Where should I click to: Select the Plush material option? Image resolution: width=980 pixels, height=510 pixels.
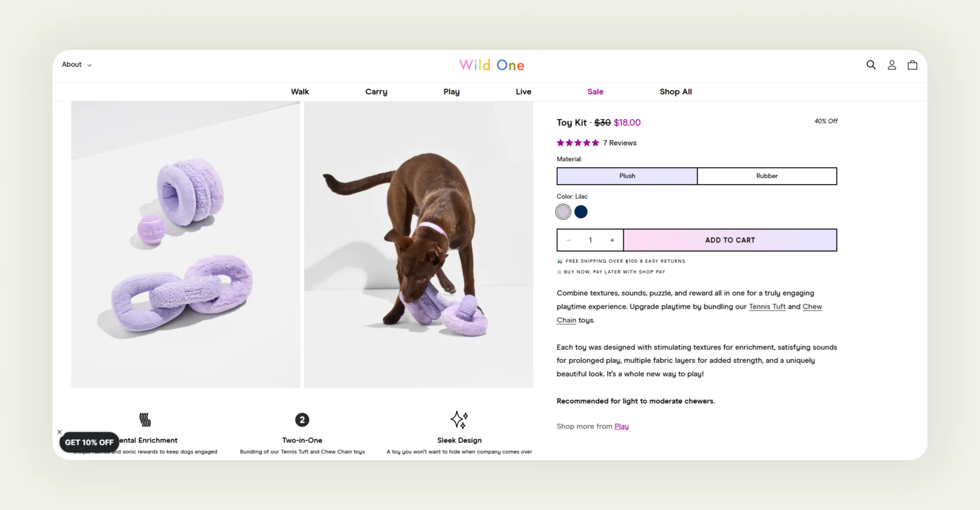(x=626, y=176)
